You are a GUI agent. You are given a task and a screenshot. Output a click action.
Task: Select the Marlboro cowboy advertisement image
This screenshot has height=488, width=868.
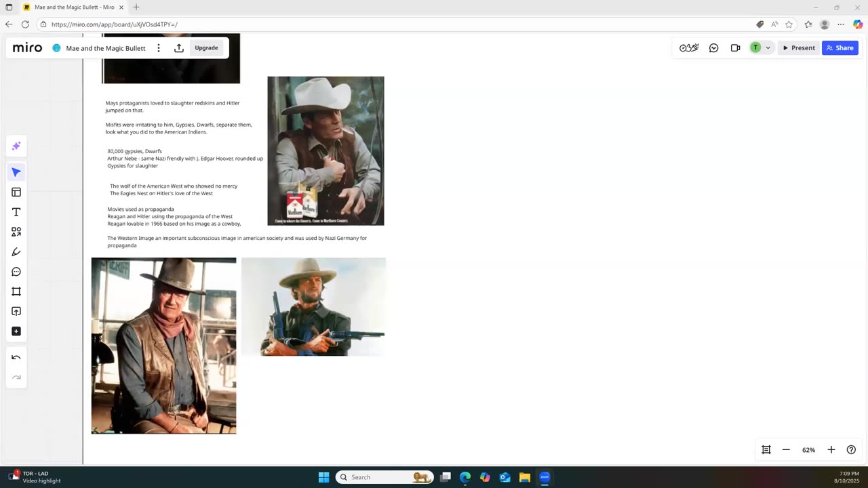[x=325, y=150]
